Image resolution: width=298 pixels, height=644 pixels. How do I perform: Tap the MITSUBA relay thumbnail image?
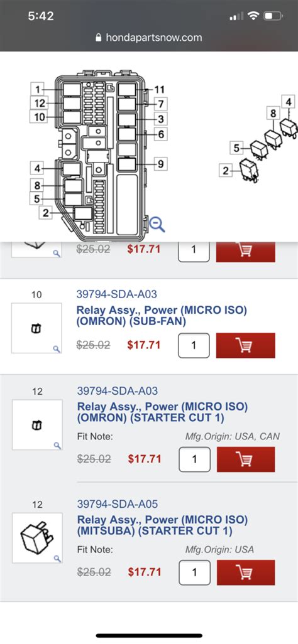[x=38, y=538]
